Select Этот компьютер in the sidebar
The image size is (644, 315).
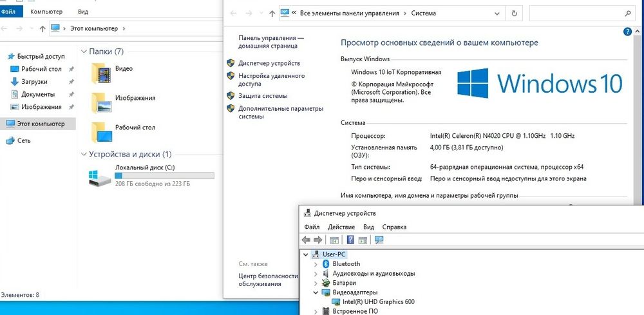pos(38,124)
